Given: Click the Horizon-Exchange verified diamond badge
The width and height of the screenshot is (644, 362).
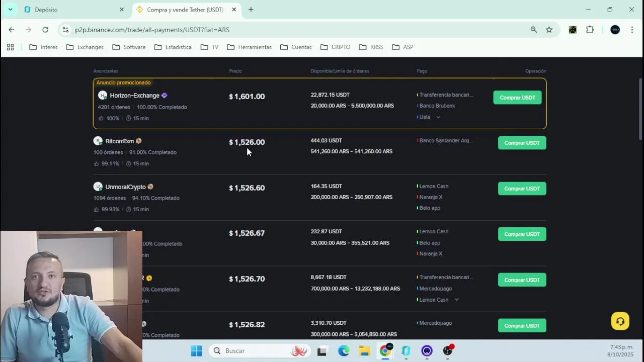Looking at the screenshot, I should pos(164,96).
